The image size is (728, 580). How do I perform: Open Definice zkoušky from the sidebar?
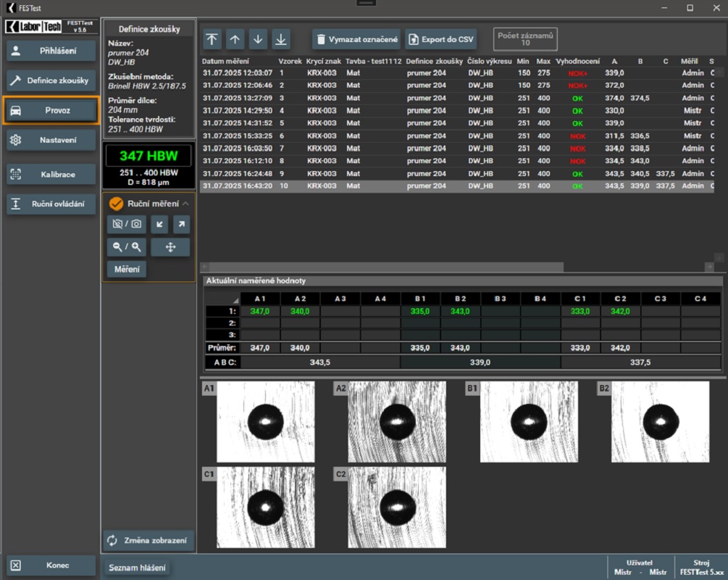[x=51, y=80]
